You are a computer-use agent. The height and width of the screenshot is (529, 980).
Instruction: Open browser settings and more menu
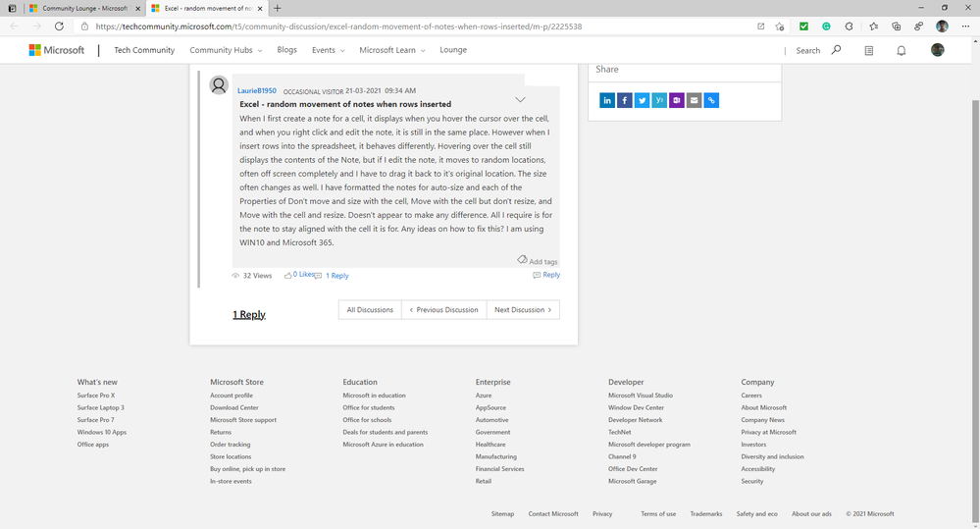click(965, 26)
